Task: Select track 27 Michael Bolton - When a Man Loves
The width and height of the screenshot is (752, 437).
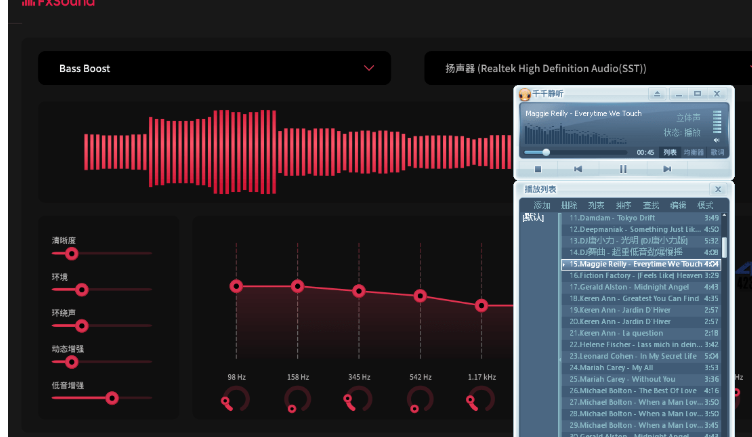Action: tap(641, 402)
